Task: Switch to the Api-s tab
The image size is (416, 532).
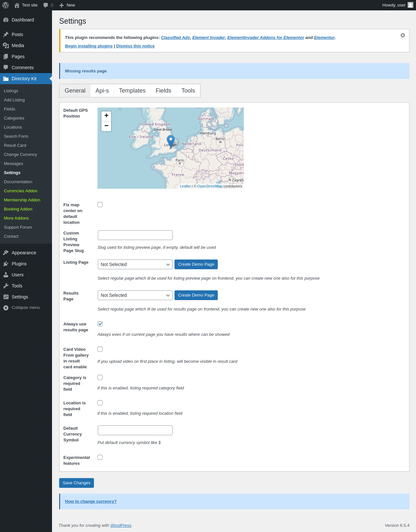Action: [x=102, y=91]
